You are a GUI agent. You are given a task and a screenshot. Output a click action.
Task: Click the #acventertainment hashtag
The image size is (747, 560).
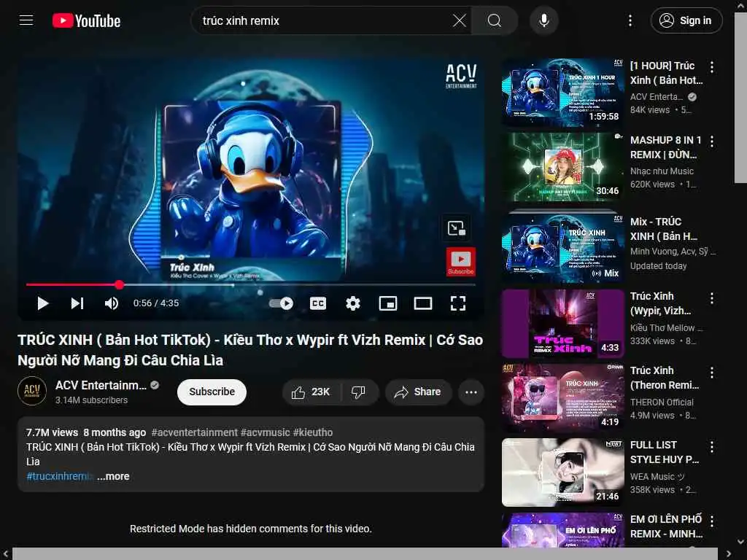coord(194,432)
